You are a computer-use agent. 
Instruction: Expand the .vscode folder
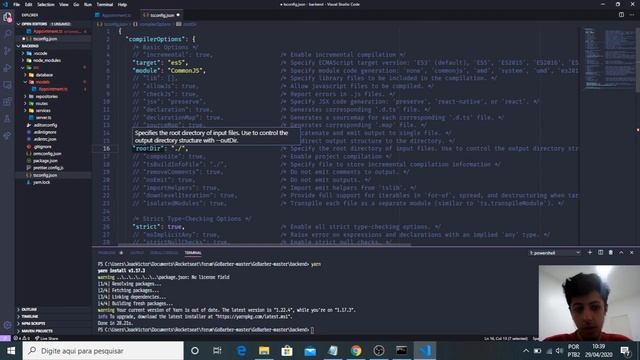pos(39,53)
